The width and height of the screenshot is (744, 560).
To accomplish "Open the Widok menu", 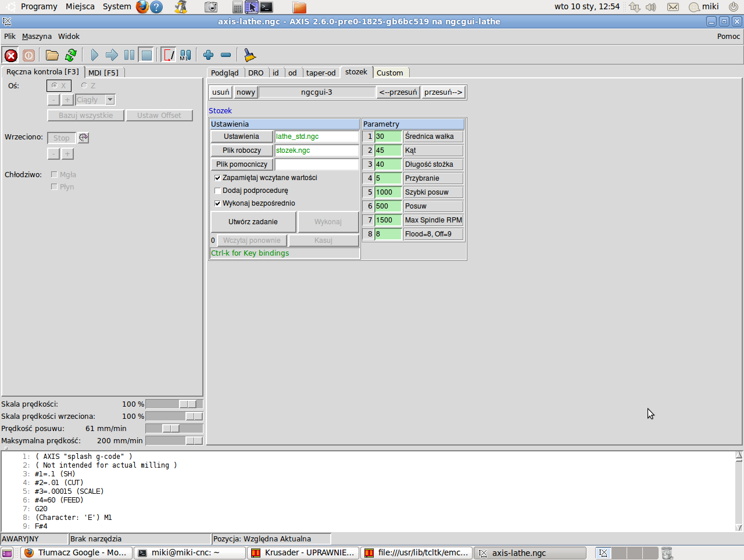I will [69, 36].
